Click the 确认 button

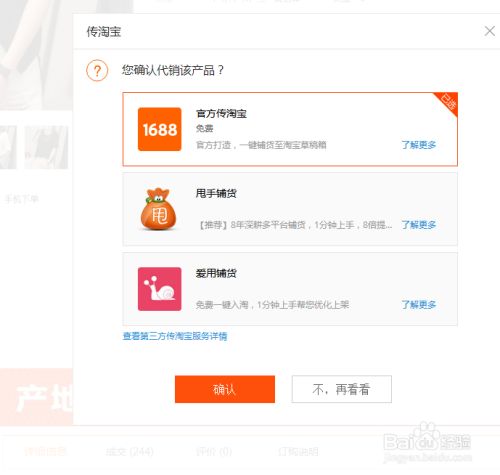tap(225, 389)
